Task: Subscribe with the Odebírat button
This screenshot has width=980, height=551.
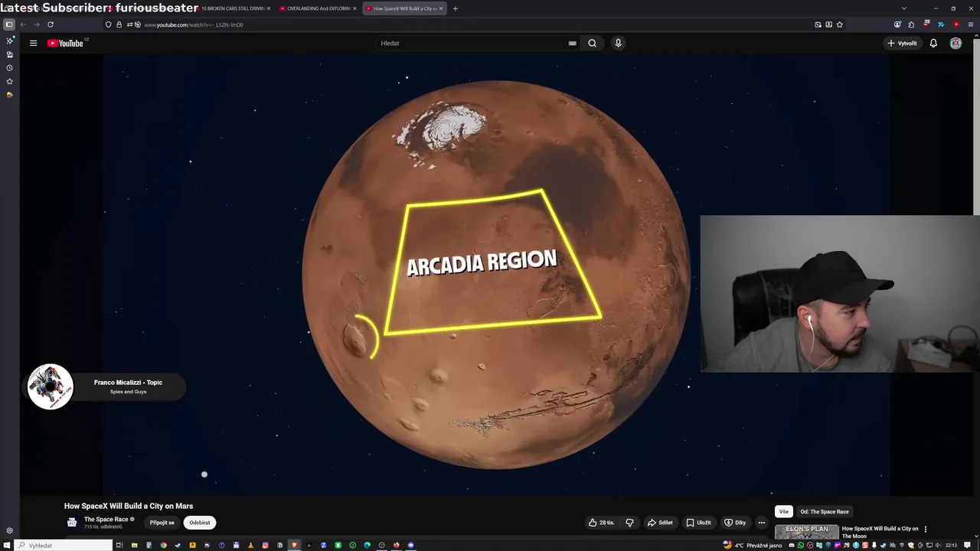Action: [200, 523]
